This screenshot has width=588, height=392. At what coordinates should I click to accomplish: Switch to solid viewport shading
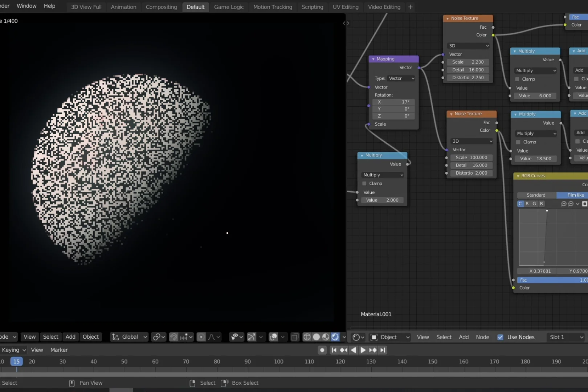(317, 337)
